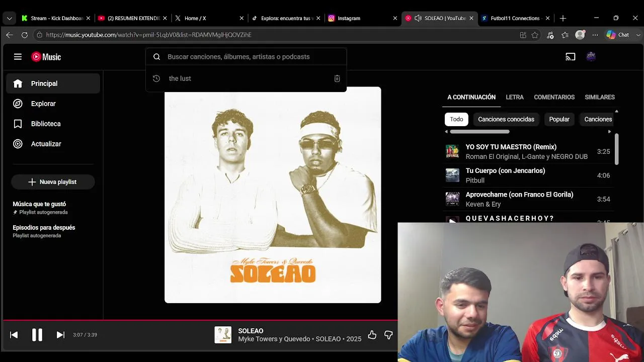644x362 pixels.
Task: Dislike the song SOLEAO
Action: pyautogui.click(x=388, y=335)
